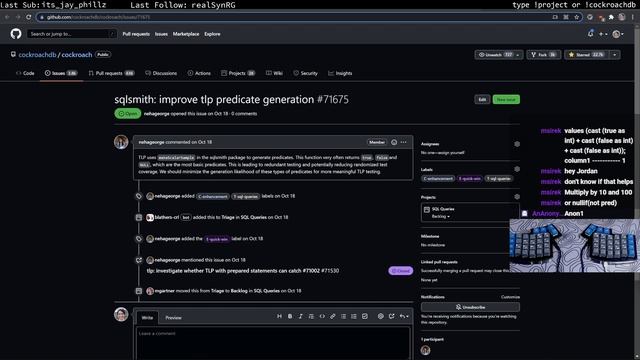The height and width of the screenshot is (360, 640).
Task: Click the participant avatar in sidebar
Action: coord(425,350)
